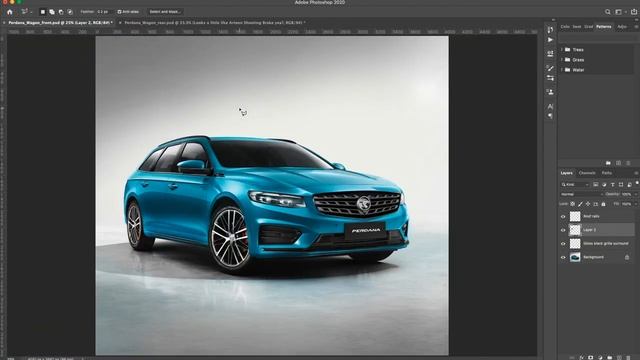The height and width of the screenshot is (360, 640).
Task: Select the Trees folder row
Action: coord(596,49)
